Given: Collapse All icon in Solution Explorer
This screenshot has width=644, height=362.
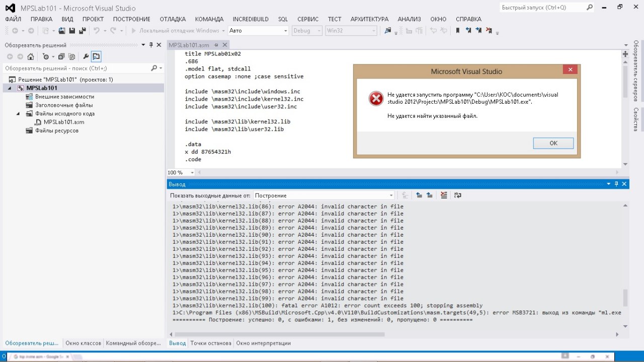Looking at the screenshot, I should [x=61, y=56].
